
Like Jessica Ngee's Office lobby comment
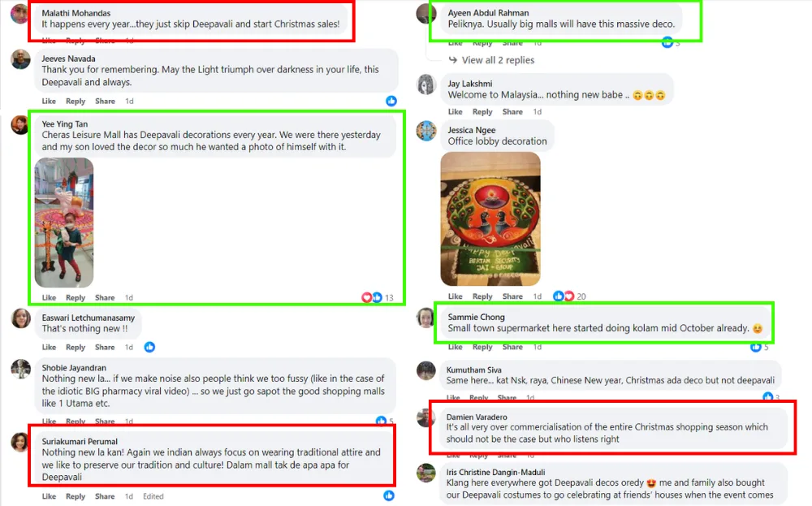(x=455, y=296)
